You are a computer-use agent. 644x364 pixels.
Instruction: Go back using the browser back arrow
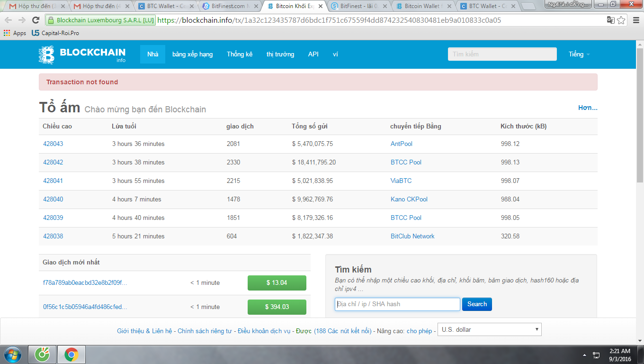[8, 20]
